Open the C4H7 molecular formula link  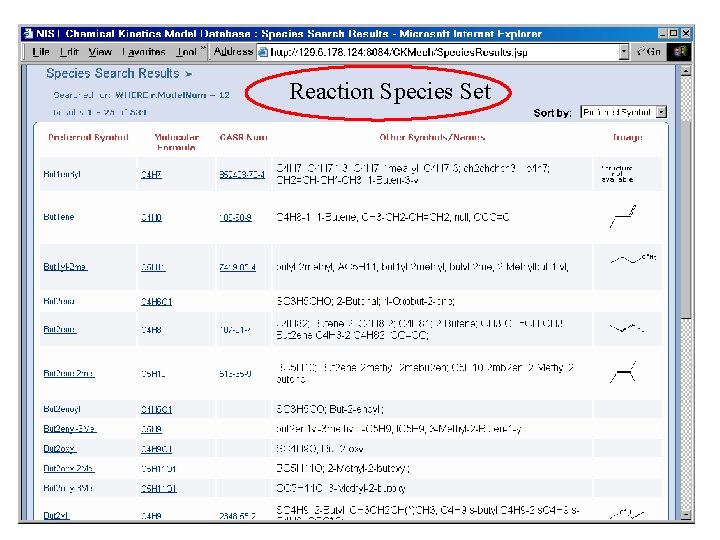(151, 174)
